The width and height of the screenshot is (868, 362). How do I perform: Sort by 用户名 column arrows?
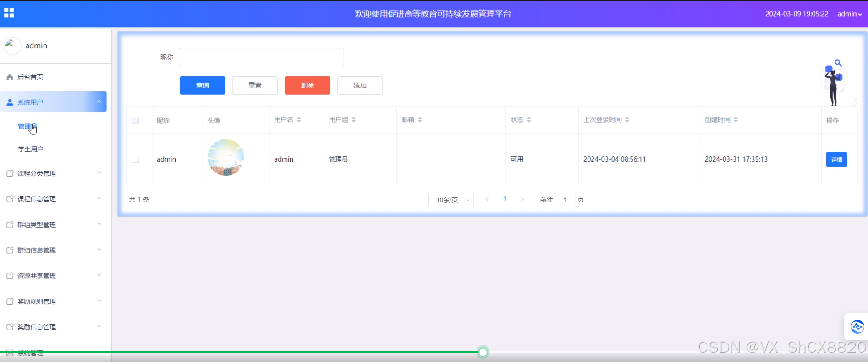pos(299,120)
